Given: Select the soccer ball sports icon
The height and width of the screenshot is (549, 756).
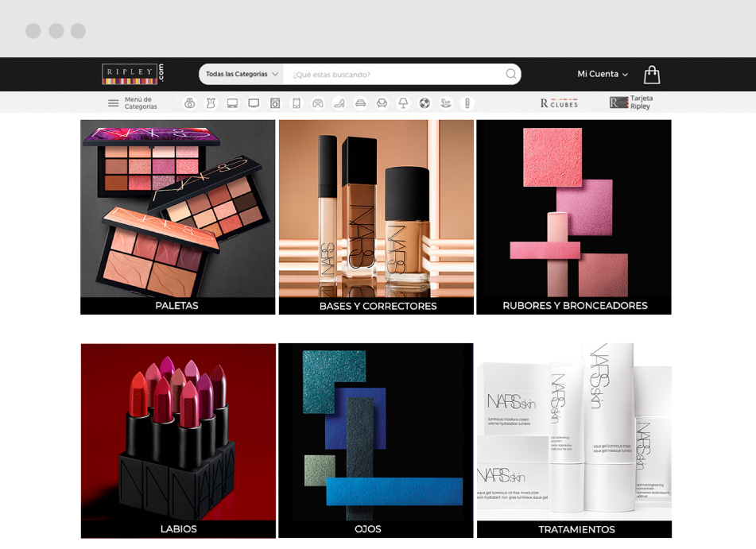Looking at the screenshot, I should pos(425,103).
